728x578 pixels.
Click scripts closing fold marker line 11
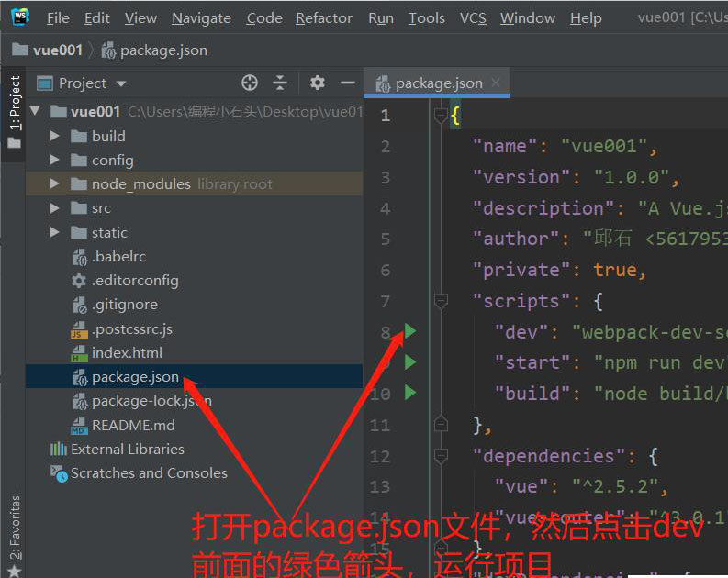click(x=440, y=424)
